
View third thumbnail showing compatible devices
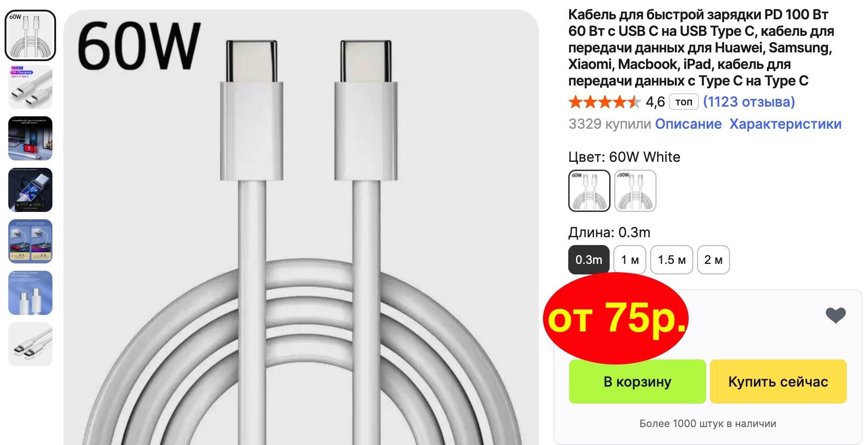tap(30, 138)
